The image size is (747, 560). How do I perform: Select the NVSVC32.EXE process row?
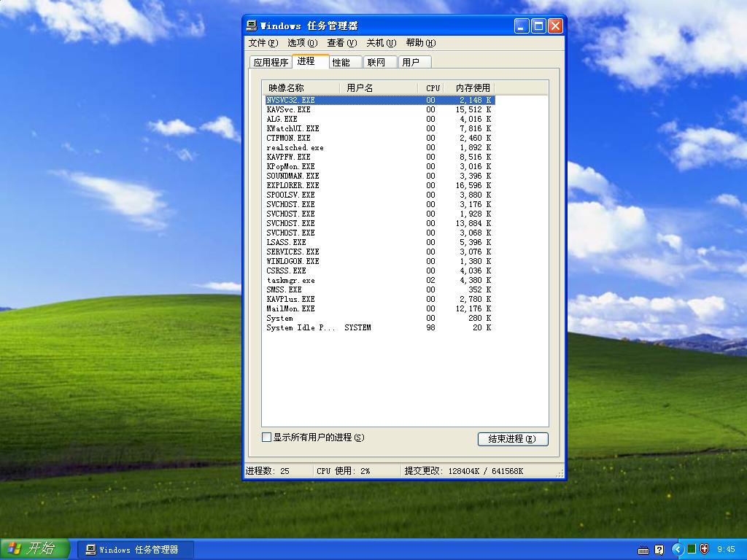pos(380,100)
